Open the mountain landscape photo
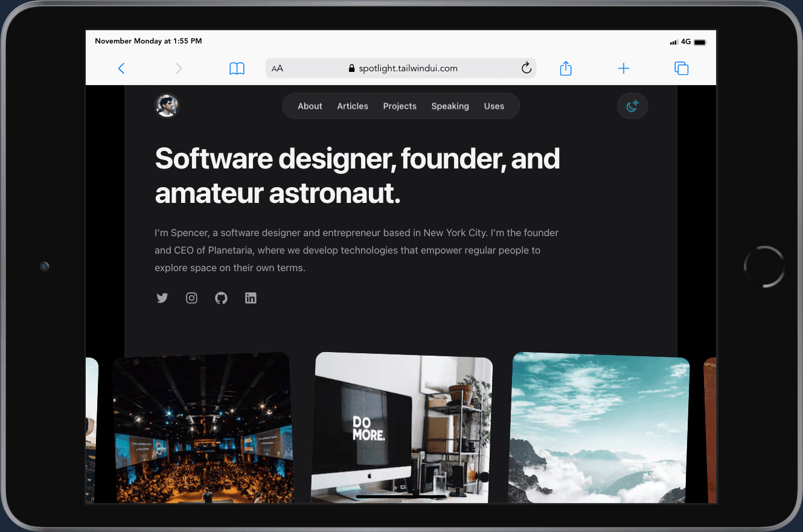 [600, 429]
